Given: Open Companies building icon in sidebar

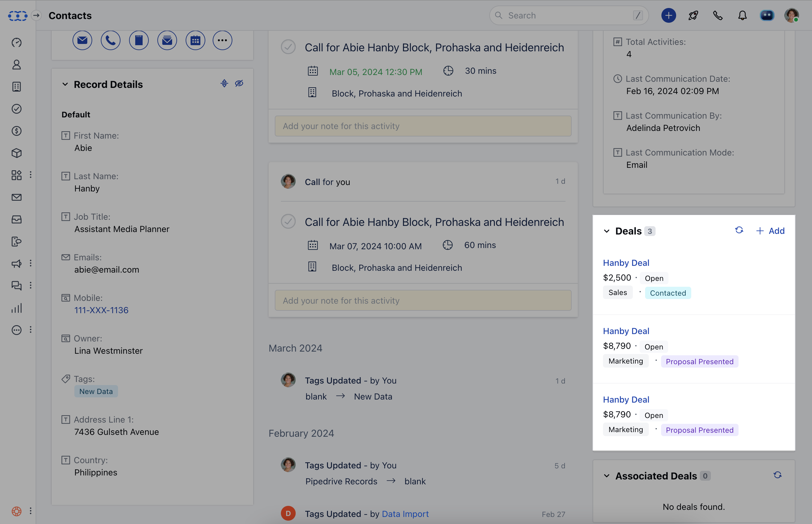Looking at the screenshot, I should (16, 87).
